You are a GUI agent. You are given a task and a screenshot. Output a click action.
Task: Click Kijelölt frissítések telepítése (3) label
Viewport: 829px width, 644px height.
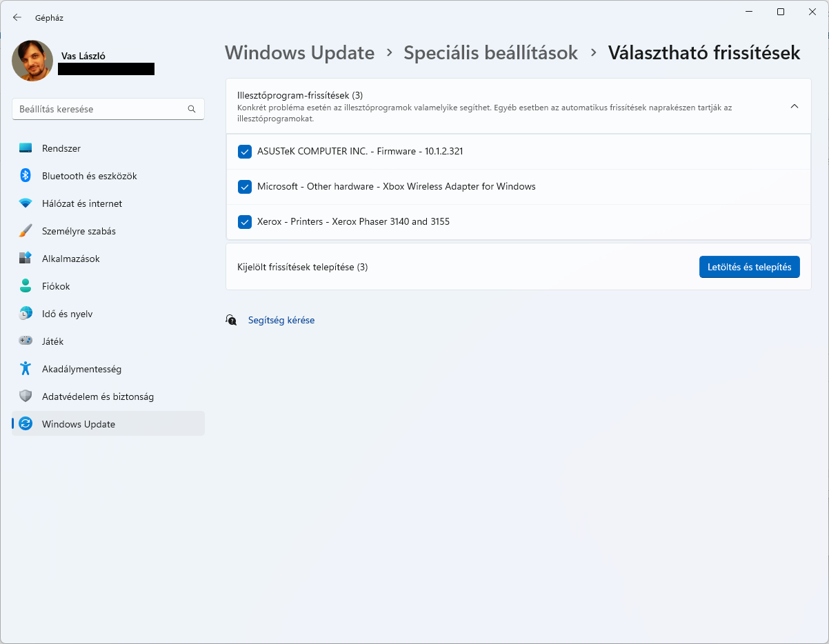click(303, 267)
